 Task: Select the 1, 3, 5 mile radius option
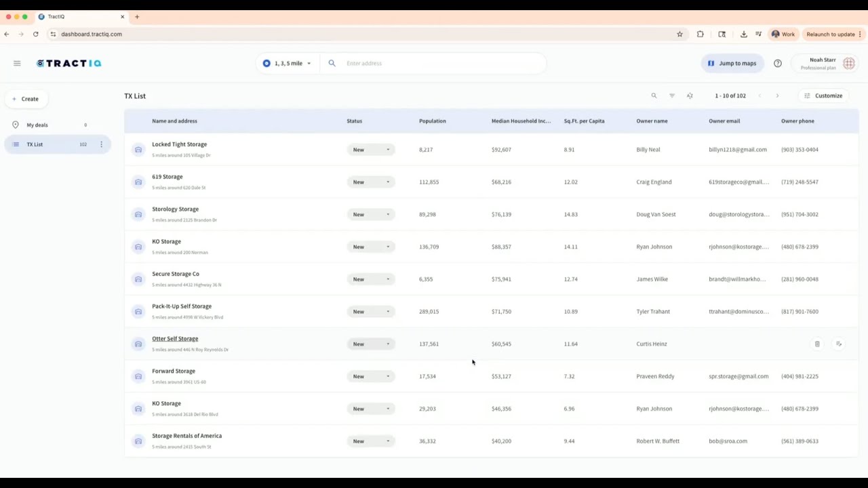(287, 63)
